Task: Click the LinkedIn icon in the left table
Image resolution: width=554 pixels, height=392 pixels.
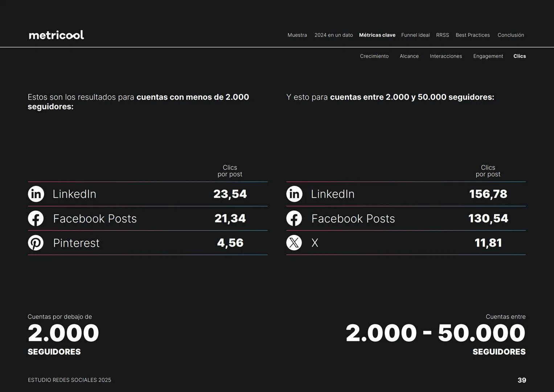Action: 36,194
